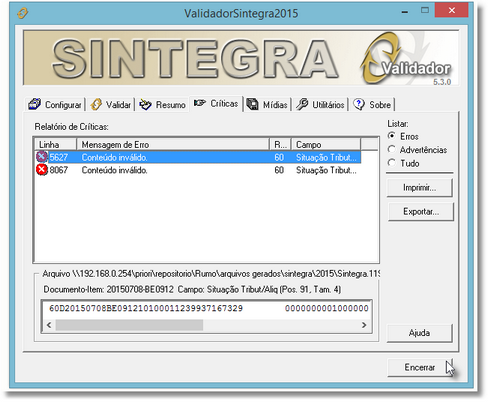
Task: Click the error icon on row 5627
Action: 42,157
